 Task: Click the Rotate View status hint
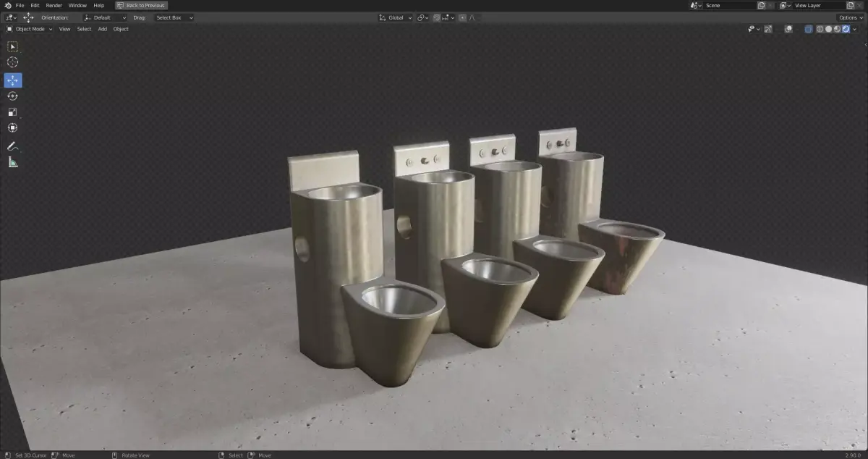(x=135, y=455)
